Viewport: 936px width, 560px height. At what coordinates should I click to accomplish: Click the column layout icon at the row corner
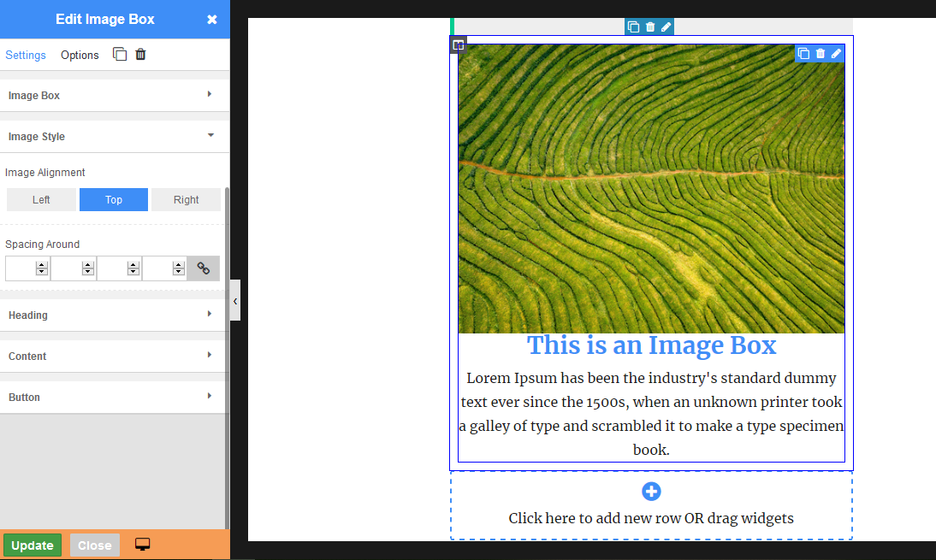click(x=459, y=45)
